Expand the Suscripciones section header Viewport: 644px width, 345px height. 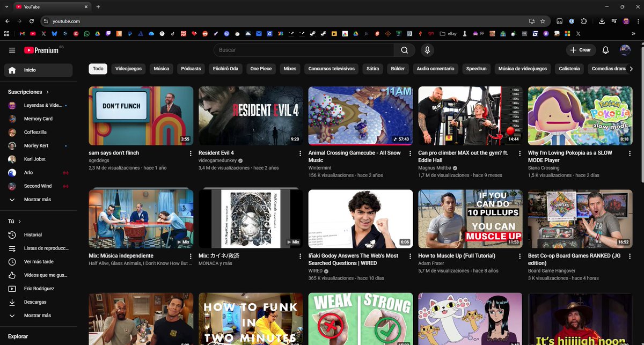[x=28, y=92]
